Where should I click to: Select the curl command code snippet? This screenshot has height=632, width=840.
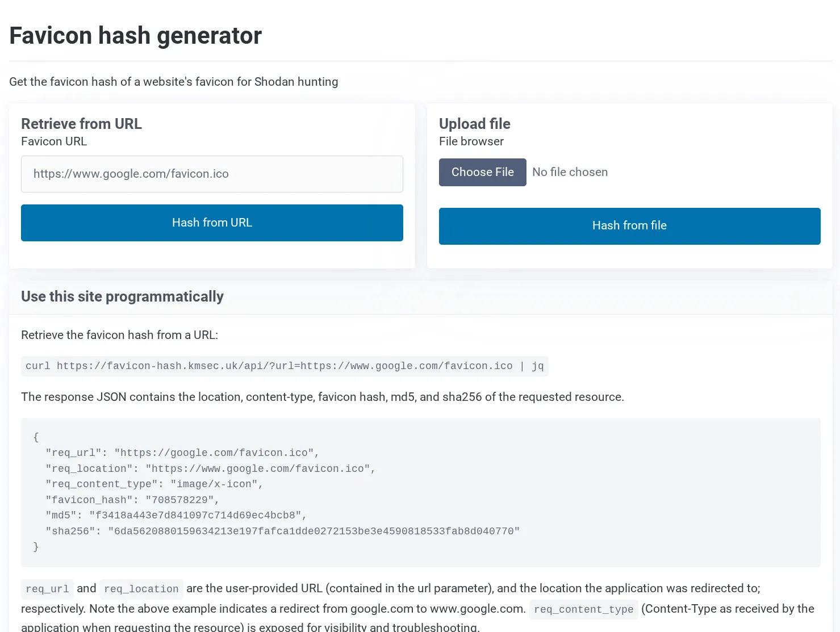coord(284,366)
